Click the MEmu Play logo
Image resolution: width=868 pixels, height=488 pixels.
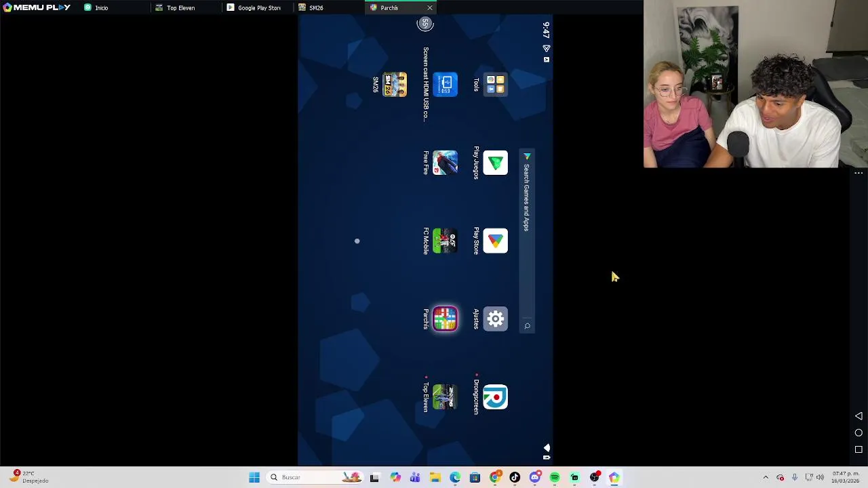click(37, 7)
